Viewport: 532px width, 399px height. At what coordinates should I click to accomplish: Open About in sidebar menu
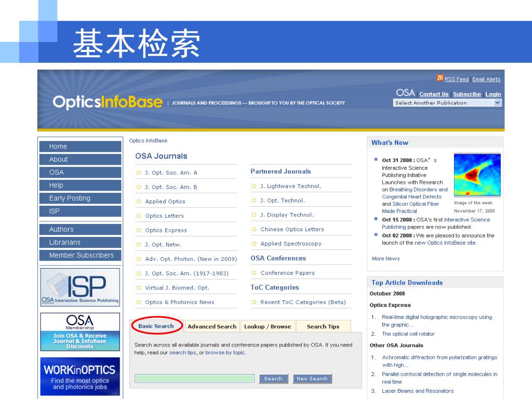(x=80, y=159)
